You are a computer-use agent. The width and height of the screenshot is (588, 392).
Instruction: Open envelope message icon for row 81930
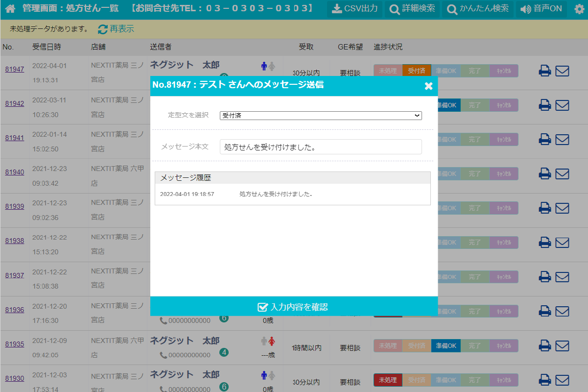point(562,380)
